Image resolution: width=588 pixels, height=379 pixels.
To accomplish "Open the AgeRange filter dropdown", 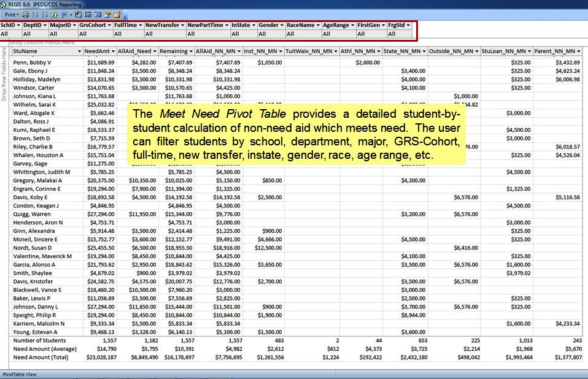I will [x=352, y=25].
